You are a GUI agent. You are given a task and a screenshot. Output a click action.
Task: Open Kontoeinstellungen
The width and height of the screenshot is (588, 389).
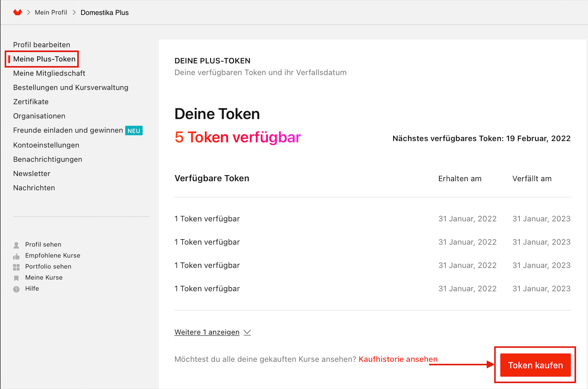coord(46,145)
